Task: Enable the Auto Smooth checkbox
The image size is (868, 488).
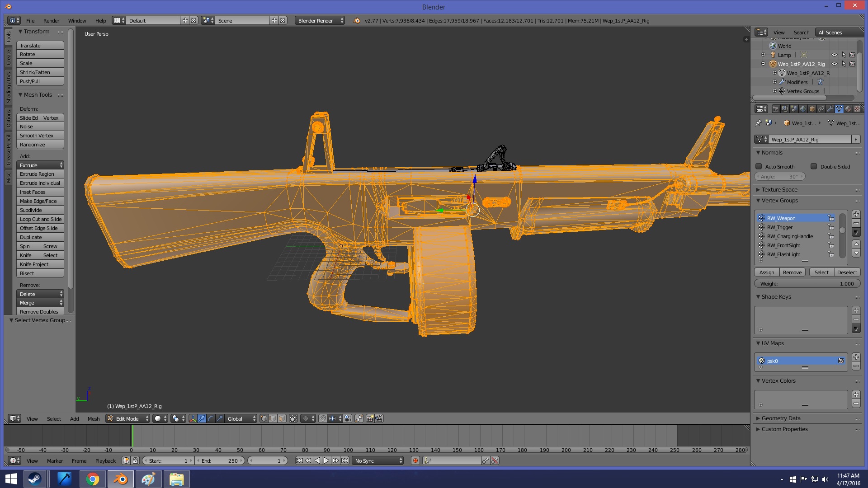Action: coord(759,167)
